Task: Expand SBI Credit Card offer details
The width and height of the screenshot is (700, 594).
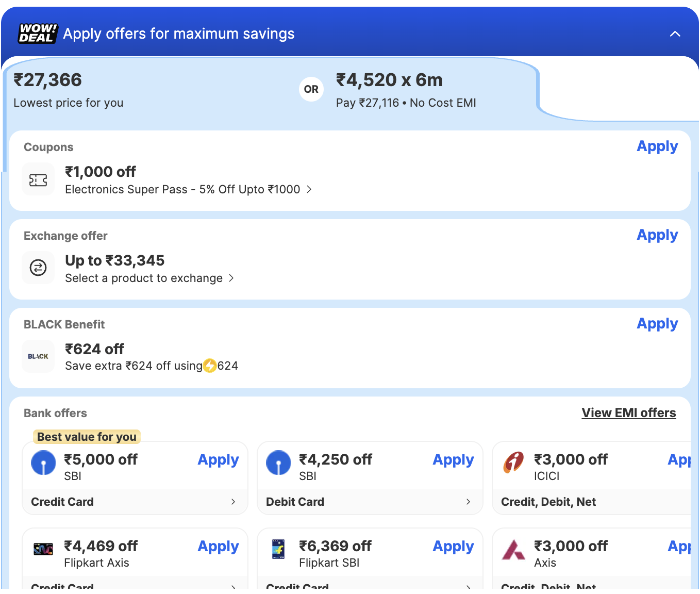Action: (233, 501)
